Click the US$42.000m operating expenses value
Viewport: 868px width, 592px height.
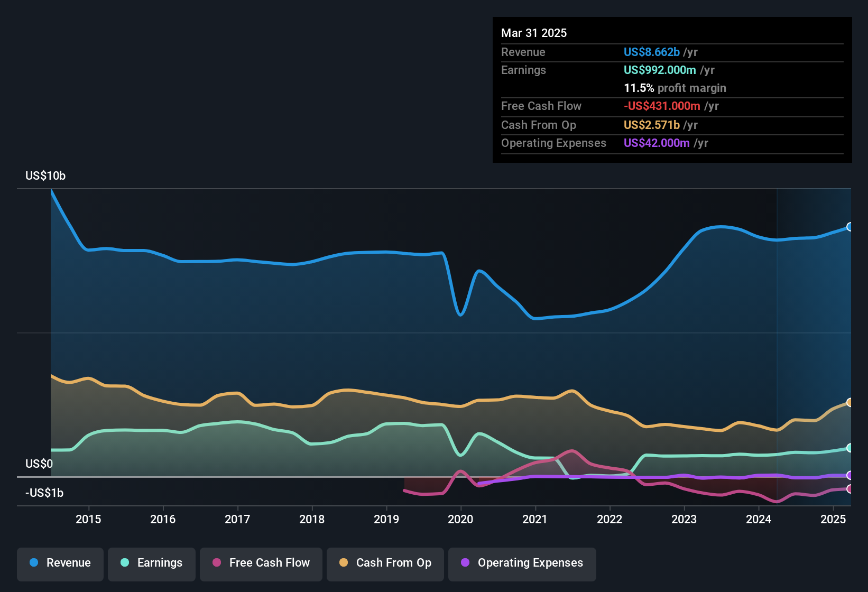(657, 143)
